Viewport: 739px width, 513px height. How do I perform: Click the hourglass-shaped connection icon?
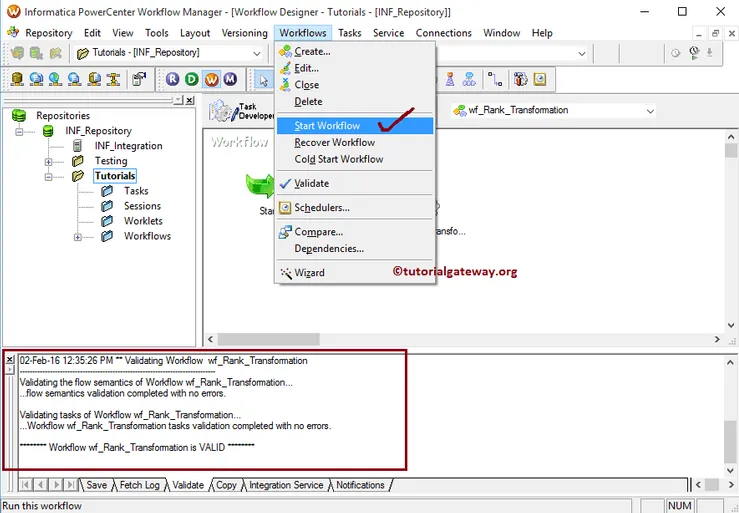pos(113,79)
